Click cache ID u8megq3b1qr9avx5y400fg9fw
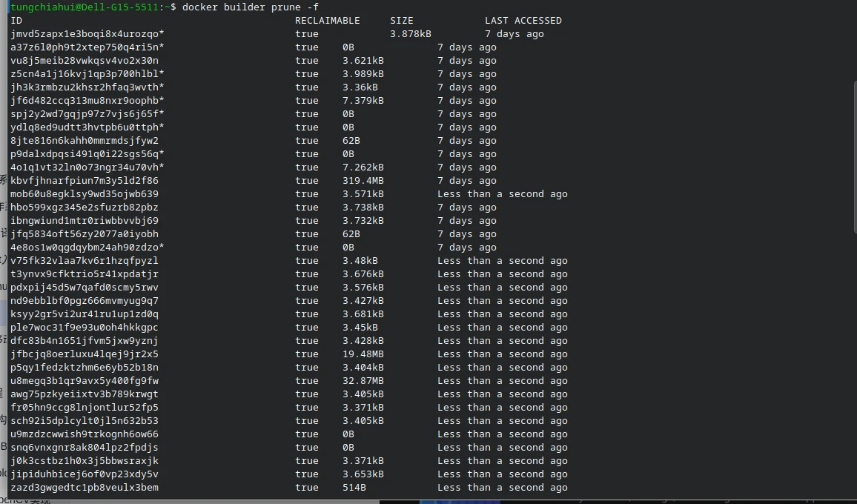This screenshot has height=504, width=857. coord(85,380)
